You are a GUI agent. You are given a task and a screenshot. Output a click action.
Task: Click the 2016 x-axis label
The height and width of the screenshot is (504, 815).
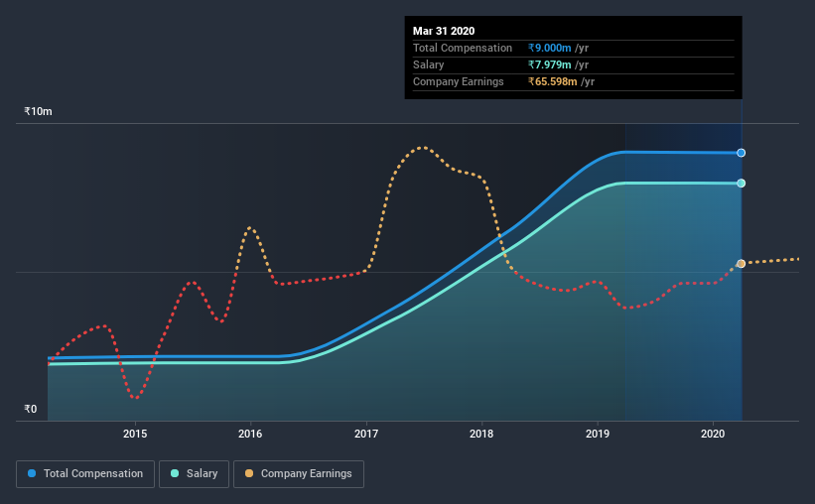[250, 434]
